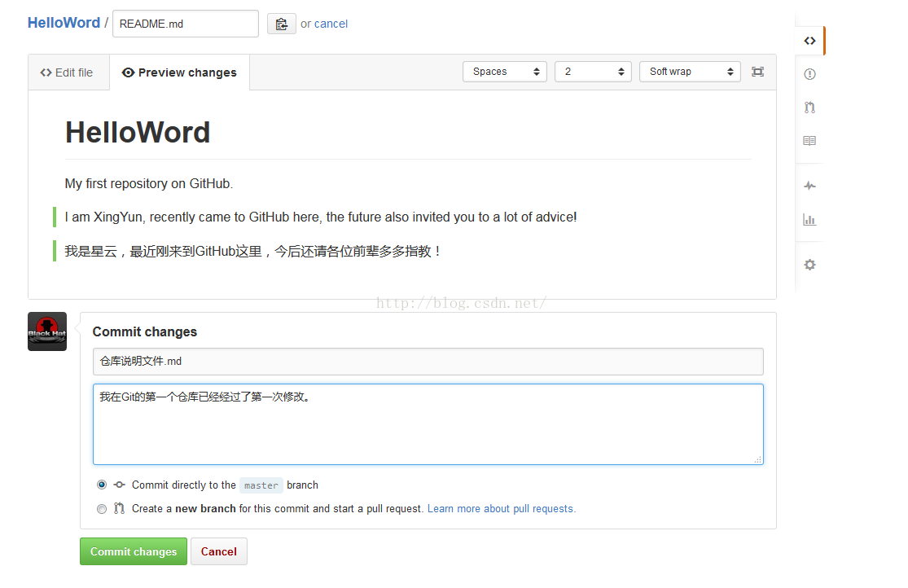
Task: Open the Wiki book icon
Action: (809, 141)
